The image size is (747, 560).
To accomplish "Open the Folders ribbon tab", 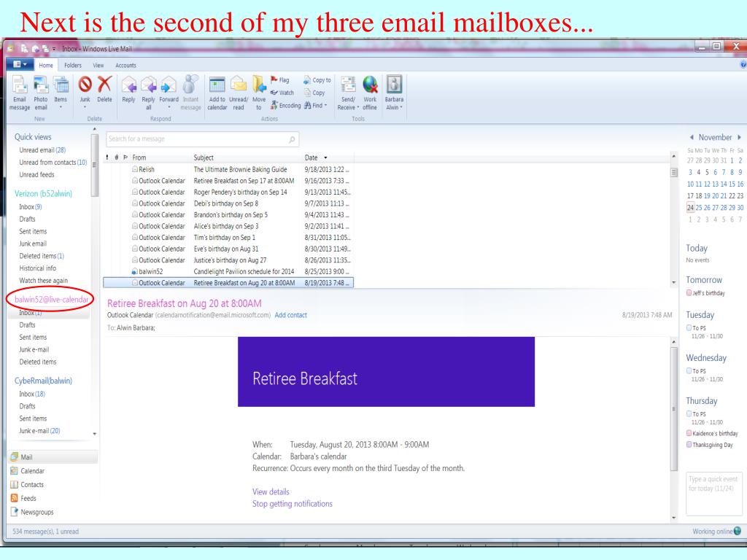I will pos(73,65).
